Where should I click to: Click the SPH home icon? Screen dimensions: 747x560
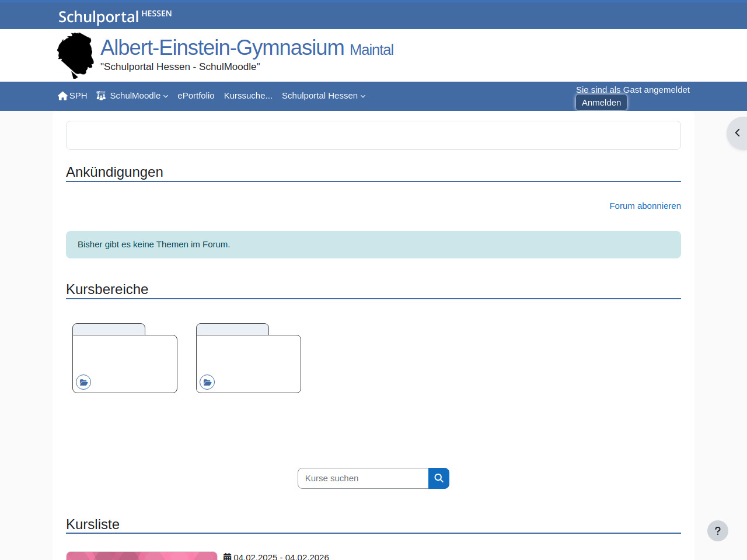tap(62, 96)
